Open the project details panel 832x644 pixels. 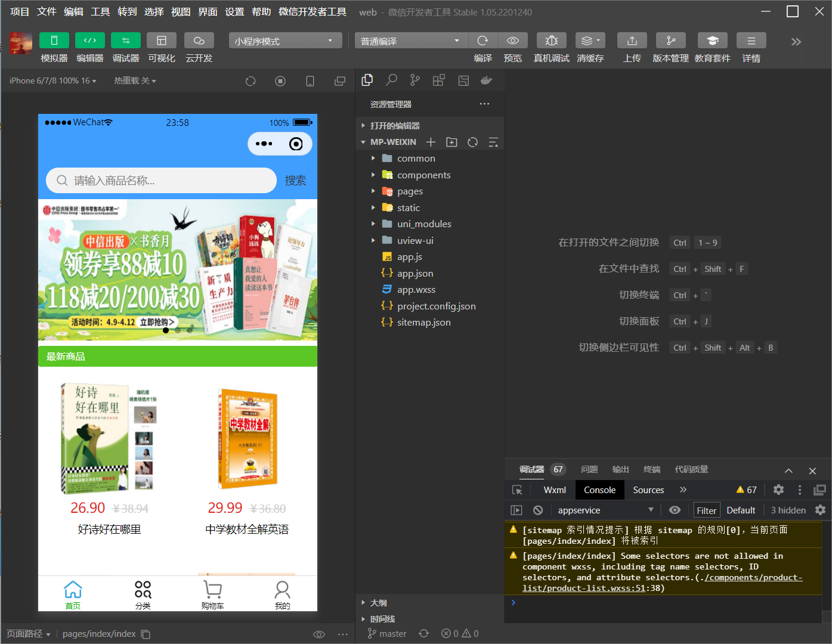(751, 41)
